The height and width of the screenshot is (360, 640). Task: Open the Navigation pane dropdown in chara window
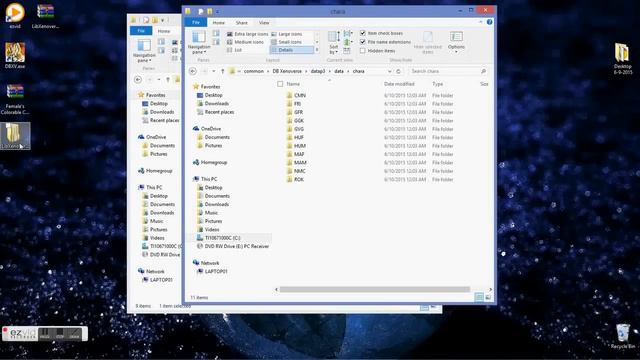click(x=199, y=42)
